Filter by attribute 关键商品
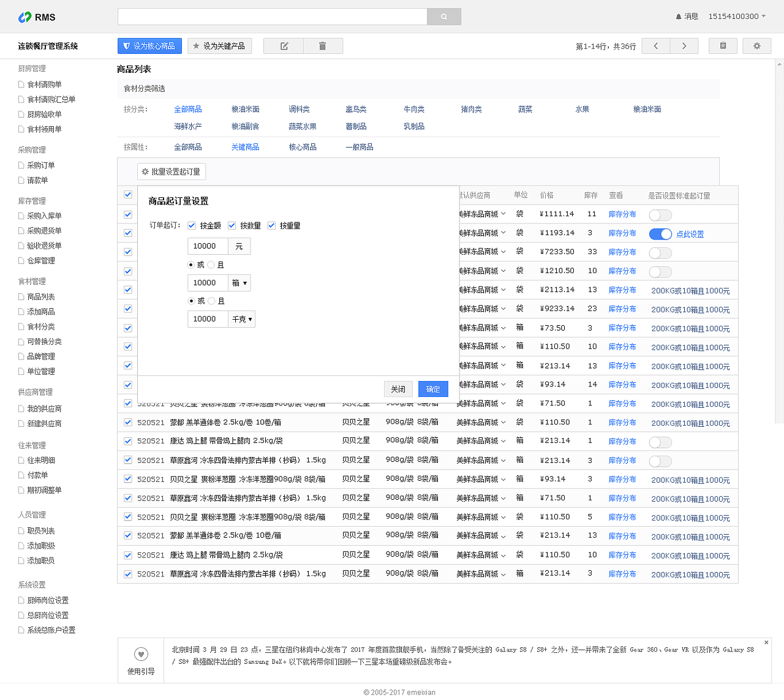Viewport: 784px width, 700px height. point(246,147)
